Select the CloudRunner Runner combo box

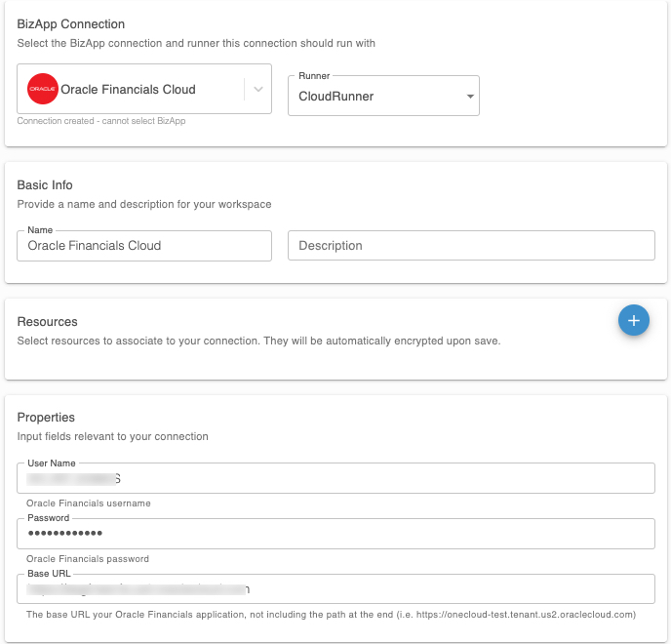tap(383, 96)
